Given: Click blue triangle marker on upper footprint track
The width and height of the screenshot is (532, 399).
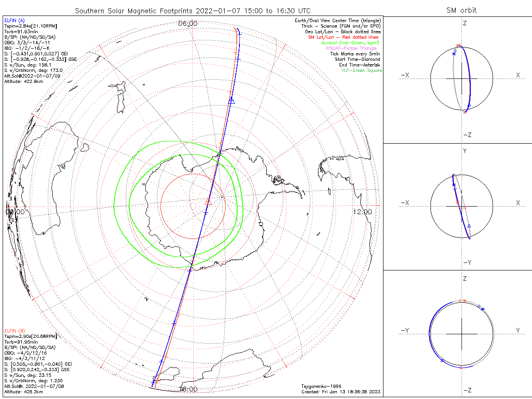Looking at the screenshot, I should coord(231,101).
